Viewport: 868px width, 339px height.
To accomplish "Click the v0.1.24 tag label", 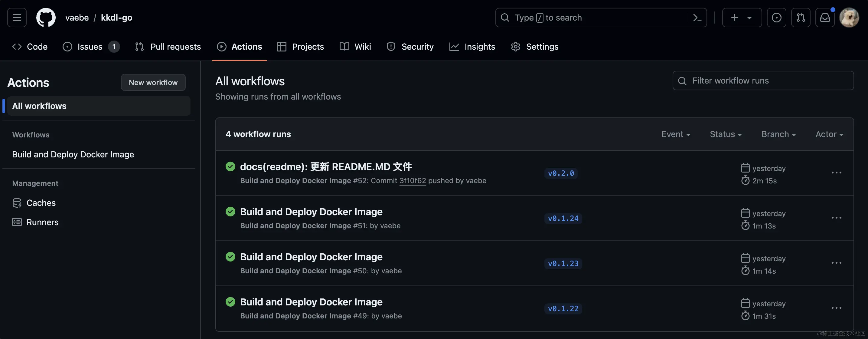I will [x=563, y=219].
